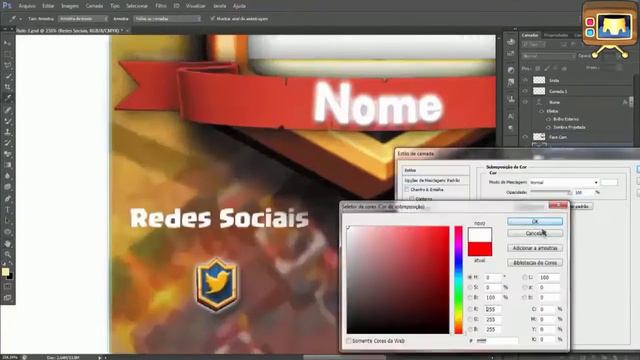Screen dimensions: 640x360
Task: Hide the Face Cam layer
Action: [525, 137]
